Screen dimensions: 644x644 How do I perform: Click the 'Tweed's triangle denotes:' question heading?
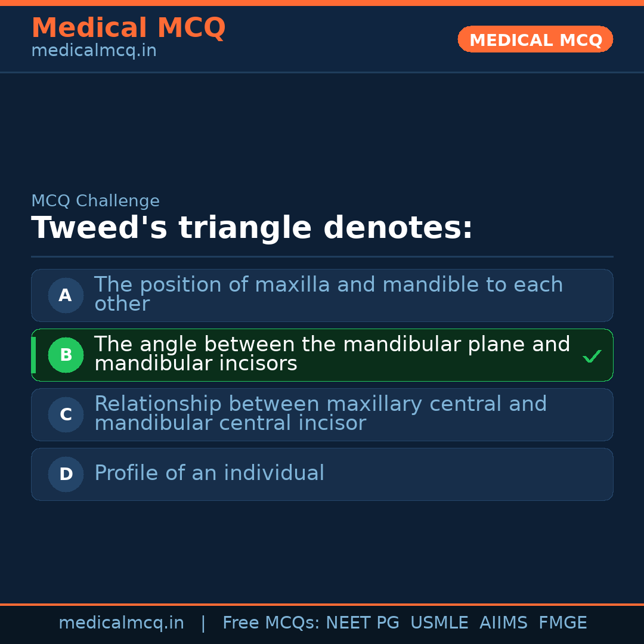coord(252,228)
